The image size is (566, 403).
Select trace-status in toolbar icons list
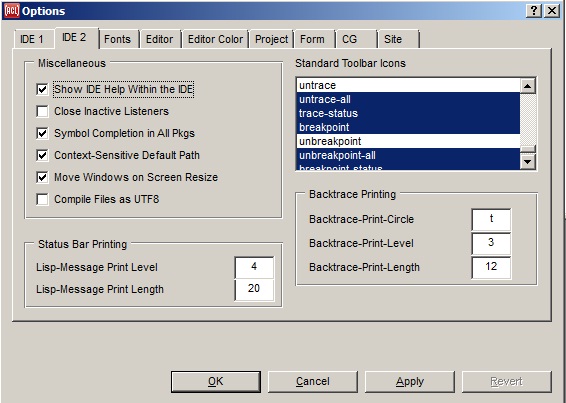[x=408, y=113]
